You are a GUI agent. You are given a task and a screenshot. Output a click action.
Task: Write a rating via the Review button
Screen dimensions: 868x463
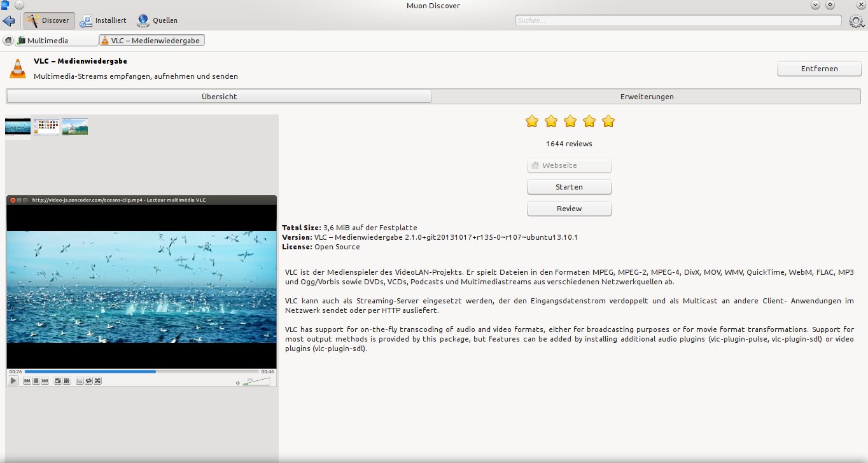coord(570,209)
